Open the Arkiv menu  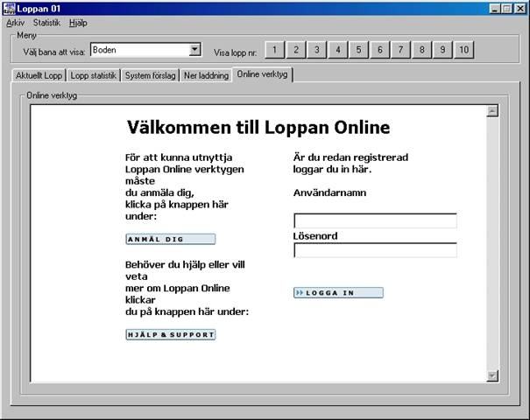[15, 23]
